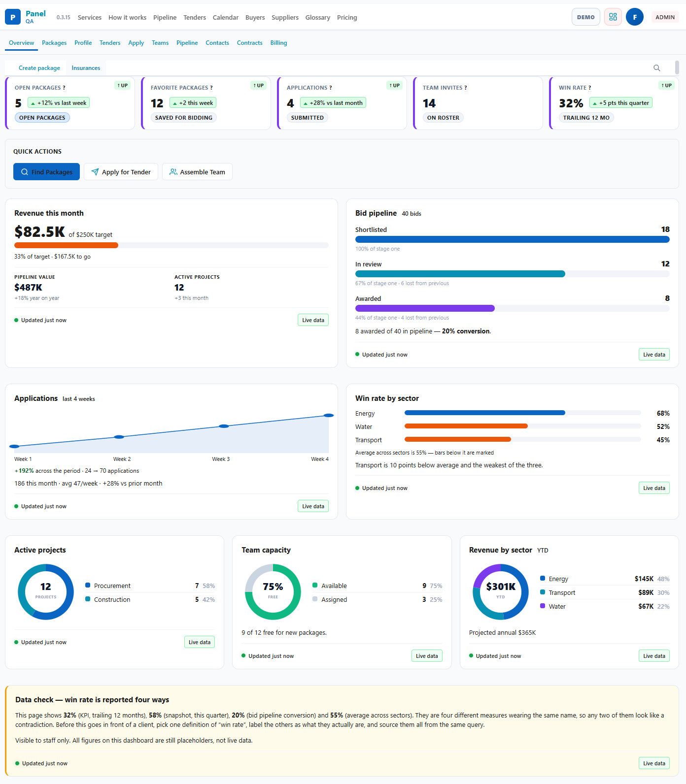The image size is (686, 784).
Task: Switch to the Billing tab
Action: pos(278,43)
